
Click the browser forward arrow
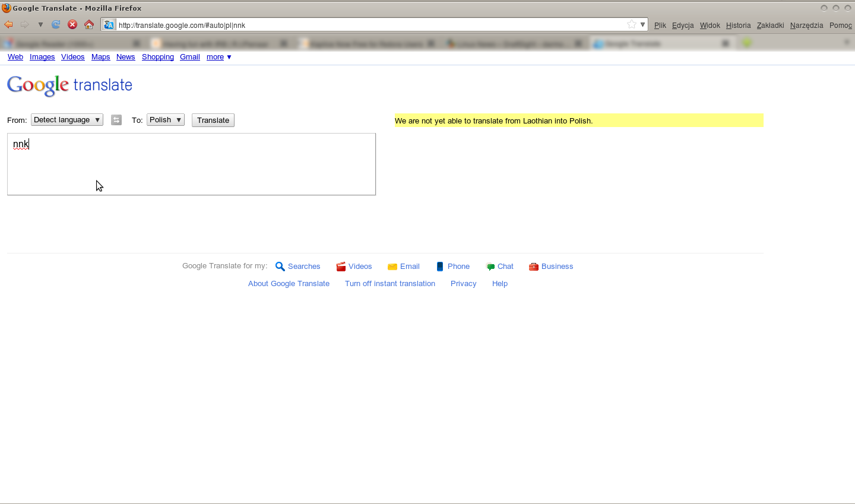pyautogui.click(x=24, y=24)
